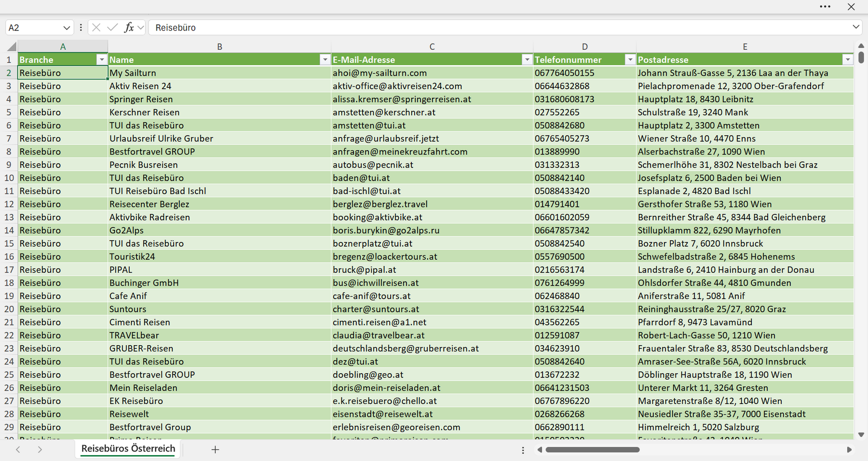
Task: Select cell Pecnik Busreisen
Action: click(x=219, y=165)
